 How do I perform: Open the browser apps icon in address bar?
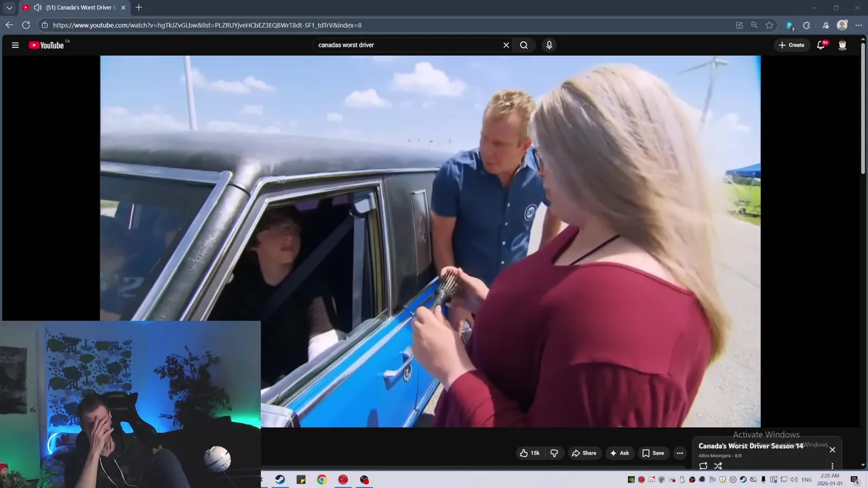[739, 25]
